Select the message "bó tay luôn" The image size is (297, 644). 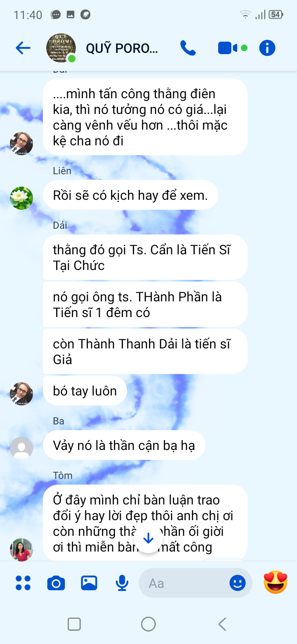(85, 391)
